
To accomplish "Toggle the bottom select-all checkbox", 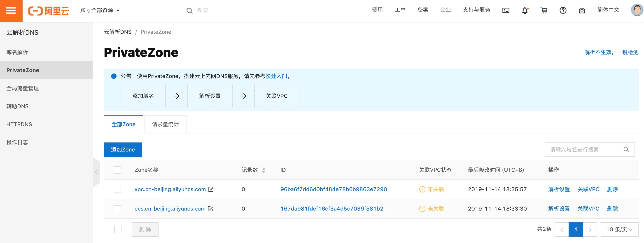I will [118, 229].
